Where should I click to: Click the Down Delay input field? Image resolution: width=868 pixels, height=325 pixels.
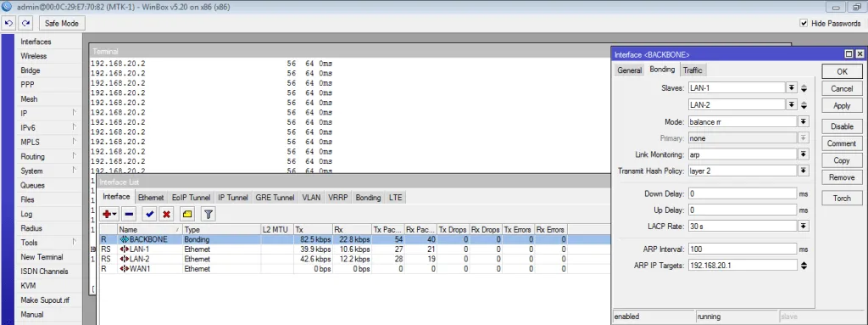click(x=742, y=193)
